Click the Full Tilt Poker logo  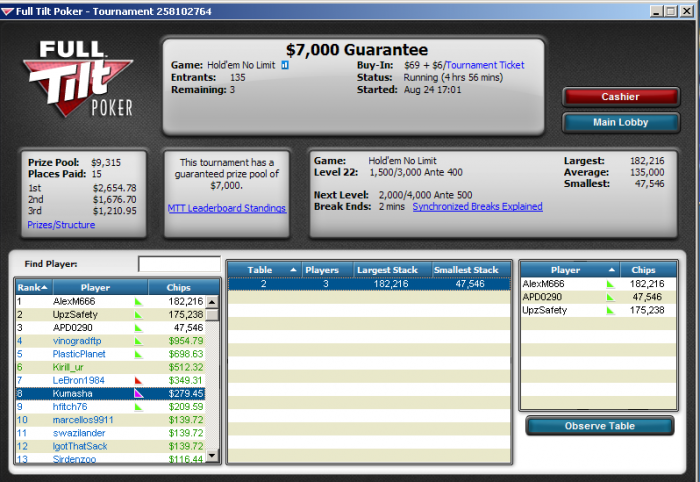(x=78, y=79)
